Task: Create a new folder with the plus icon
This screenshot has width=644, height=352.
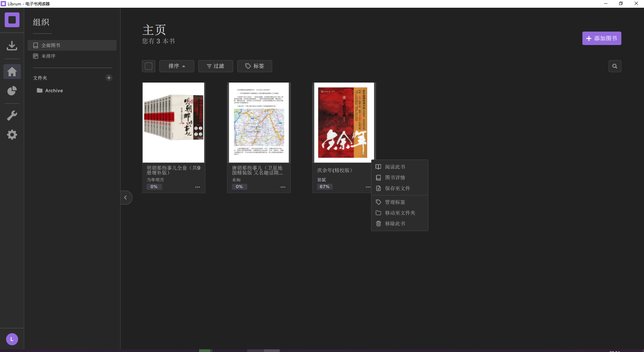Action: (109, 78)
